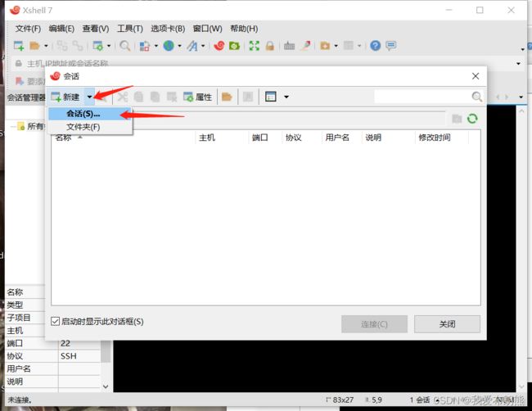This screenshot has width=532, height=411.
Task: Click the magnifier search icon in 会话 dialog
Action: click(476, 97)
